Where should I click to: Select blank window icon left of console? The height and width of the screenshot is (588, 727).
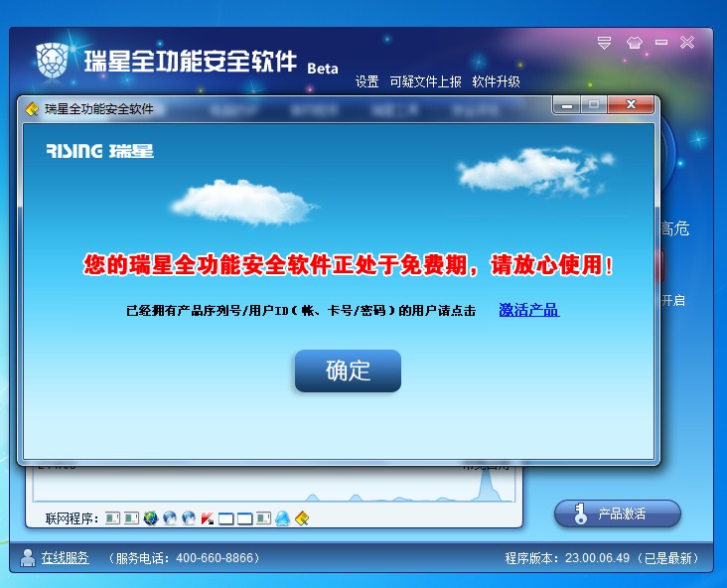pos(244,518)
